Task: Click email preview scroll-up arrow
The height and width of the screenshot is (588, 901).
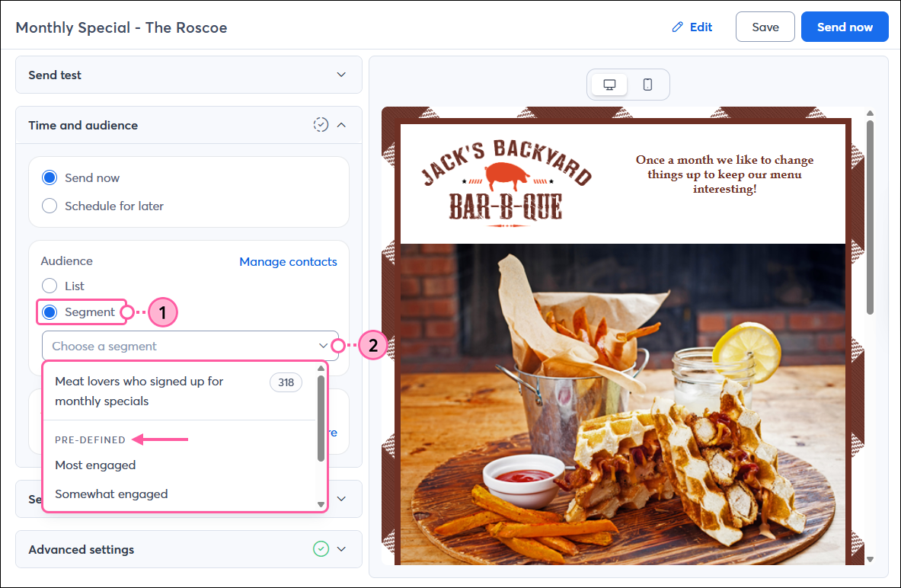Action: tap(870, 113)
